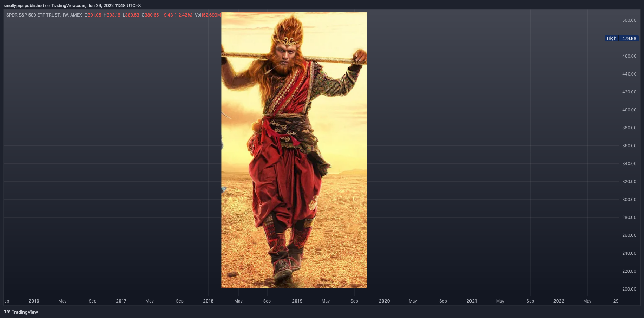The width and height of the screenshot is (644, 318).
Task: Click the 200.00 price axis label
Action: coord(629,289)
